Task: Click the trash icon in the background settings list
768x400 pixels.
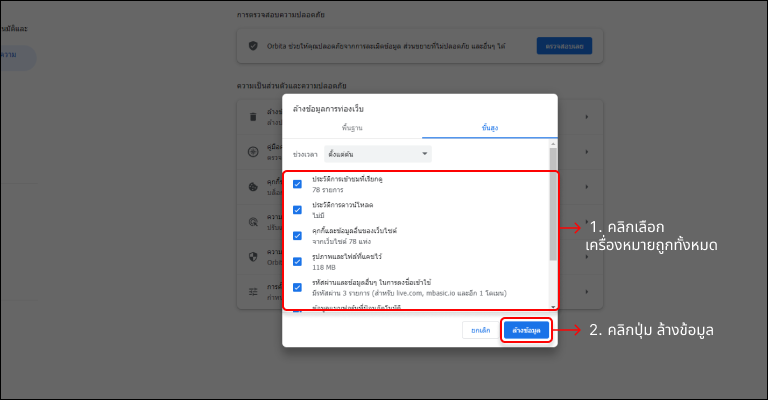Action: click(253, 117)
